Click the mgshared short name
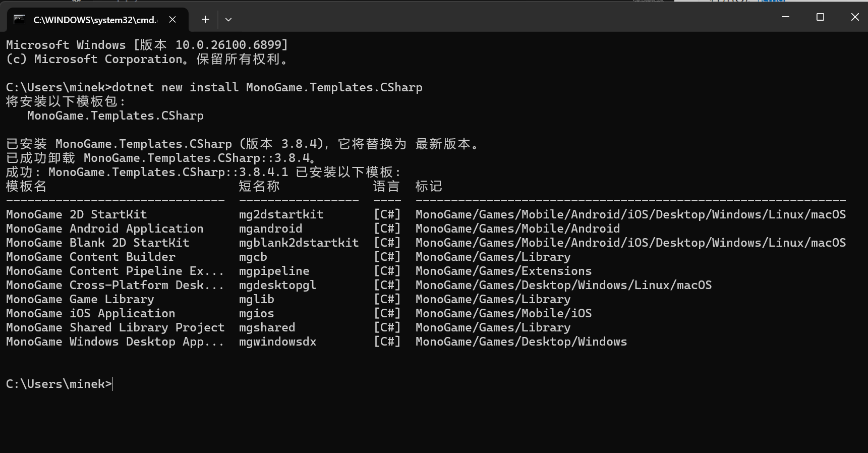 click(x=267, y=327)
